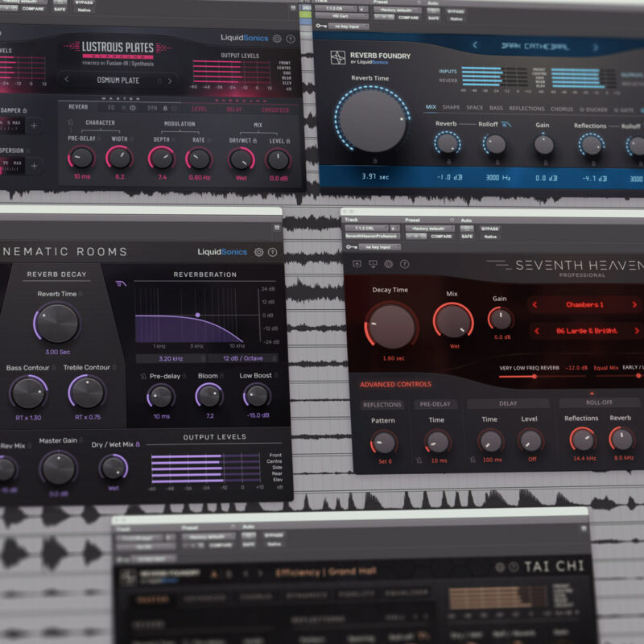Click Tai Chi settings gear icon
The width and height of the screenshot is (644, 644).
[x=500, y=568]
